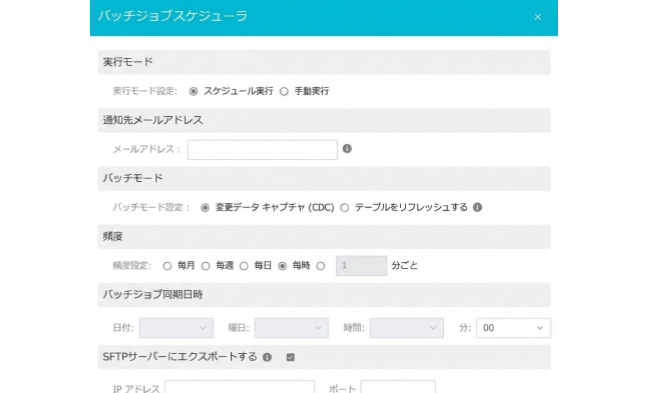The height and width of the screenshot is (393, 648).
Task: Select テーブルをリフレッシュする option
Action: click(345, 207)
